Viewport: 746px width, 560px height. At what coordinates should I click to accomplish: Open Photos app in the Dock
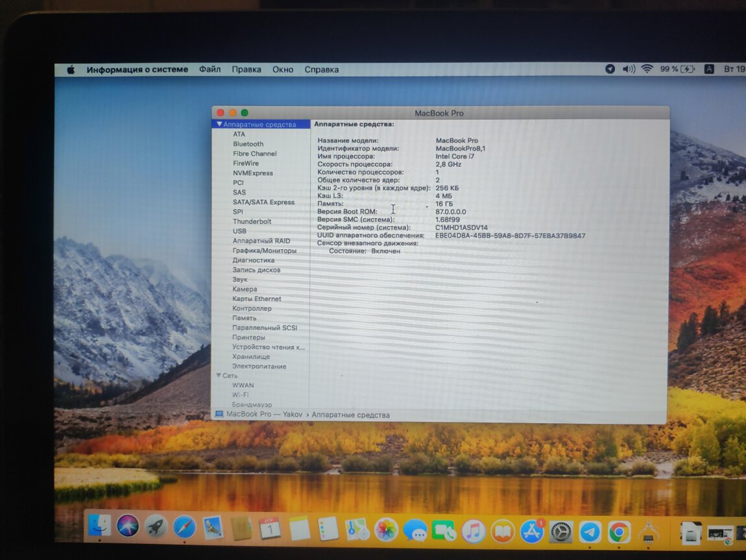pyautogui.click(x=386, y=530)
